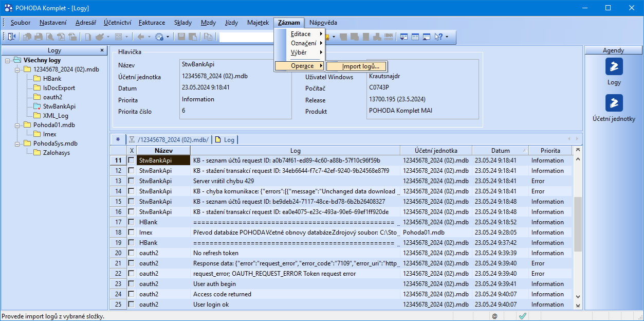Expand the Označení submenu
This screenshot has width=644, height=321.
(x=300, y=43)
